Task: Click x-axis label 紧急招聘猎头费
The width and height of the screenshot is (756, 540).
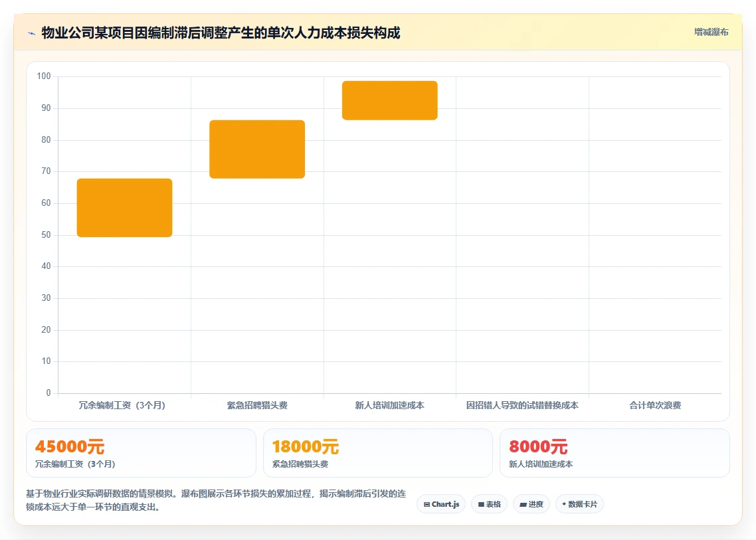Action: 257,405
